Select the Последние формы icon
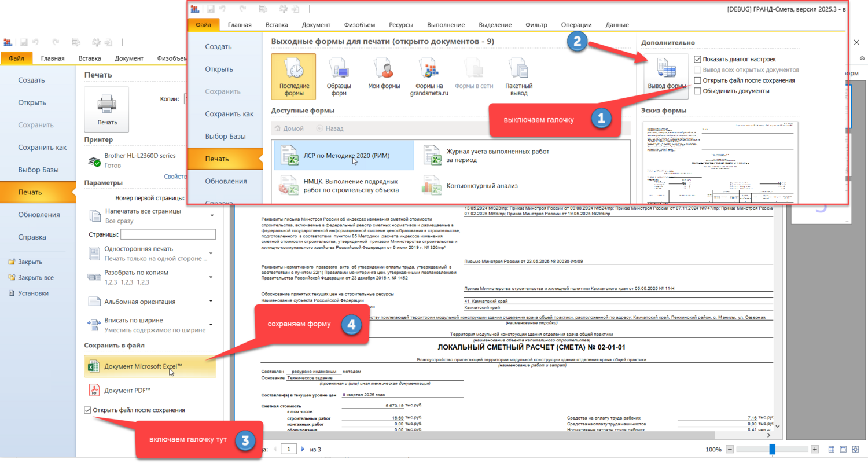 (293, 76)
